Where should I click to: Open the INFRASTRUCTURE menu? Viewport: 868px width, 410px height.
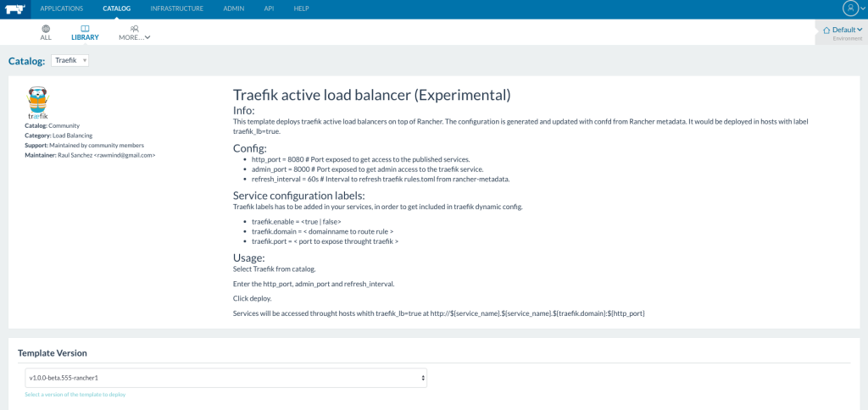[176, 8]
